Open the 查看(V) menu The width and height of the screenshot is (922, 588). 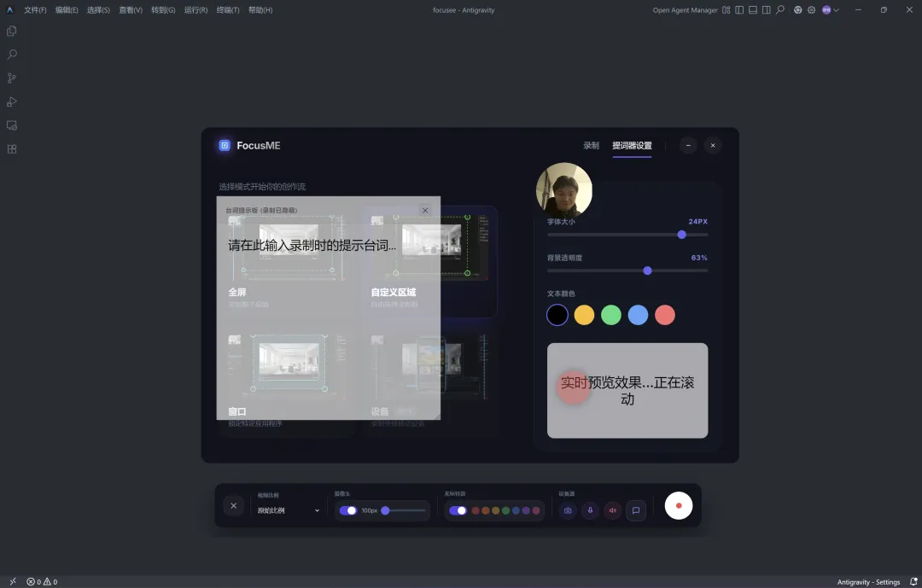pos(131,10)
